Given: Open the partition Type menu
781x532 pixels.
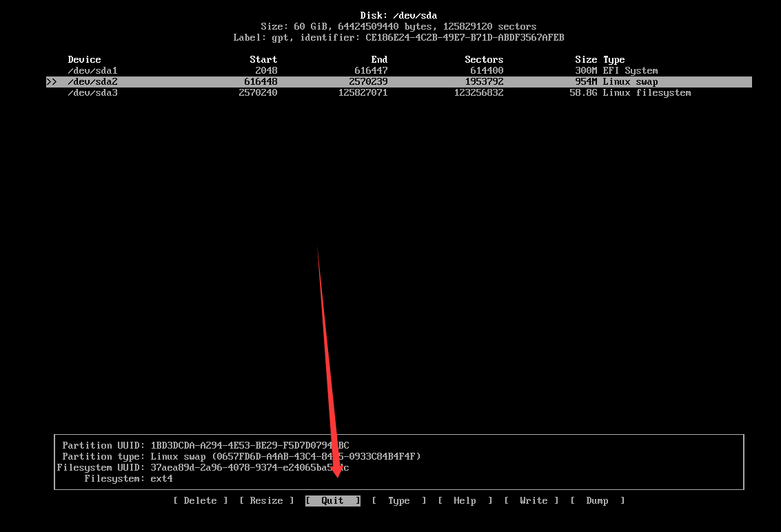Looking at the screenshot, I should click(x=398, y=501).
